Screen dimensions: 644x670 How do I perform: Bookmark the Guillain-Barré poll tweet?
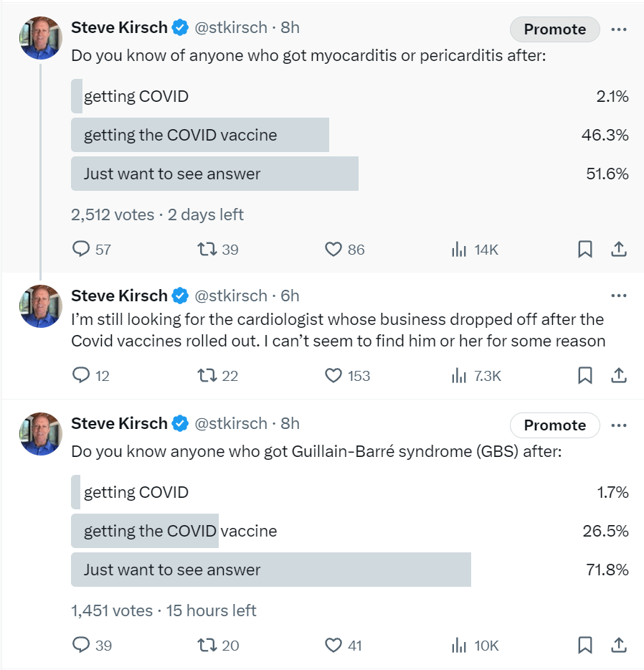coord(585,645)
